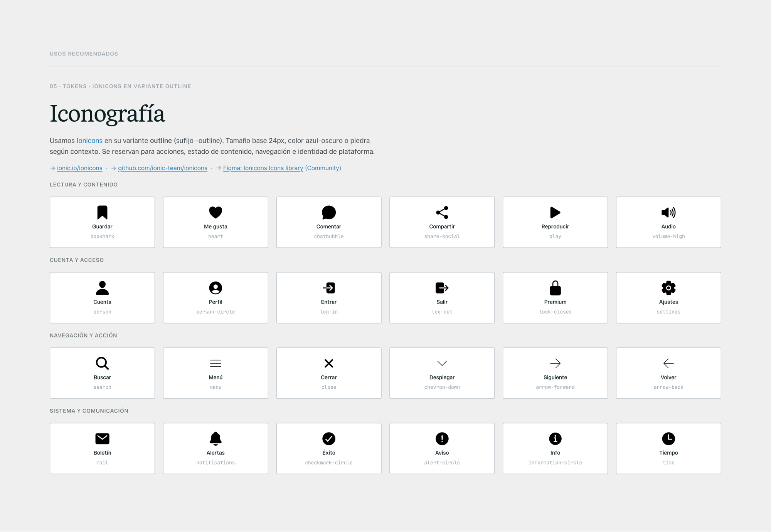
Task: Click the 'alert-circle' code label
Action: pos(442,463)
